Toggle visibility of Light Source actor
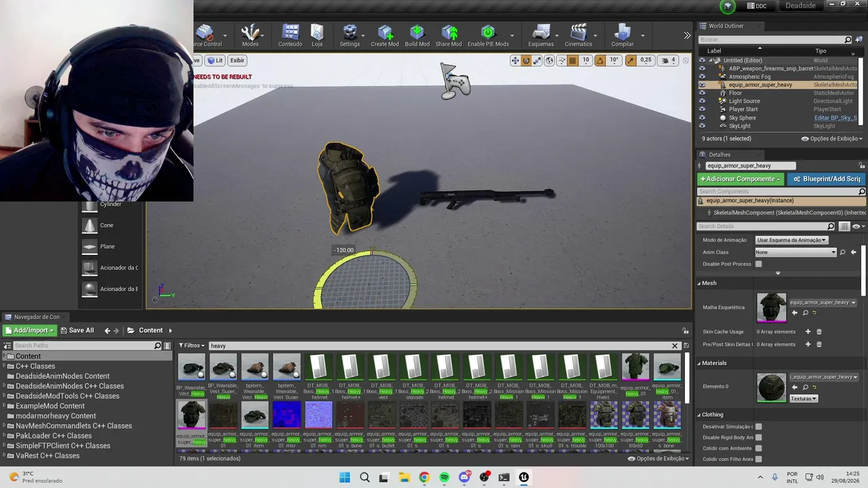The width and height of the screenshot is (868, 488). (702, 101)
